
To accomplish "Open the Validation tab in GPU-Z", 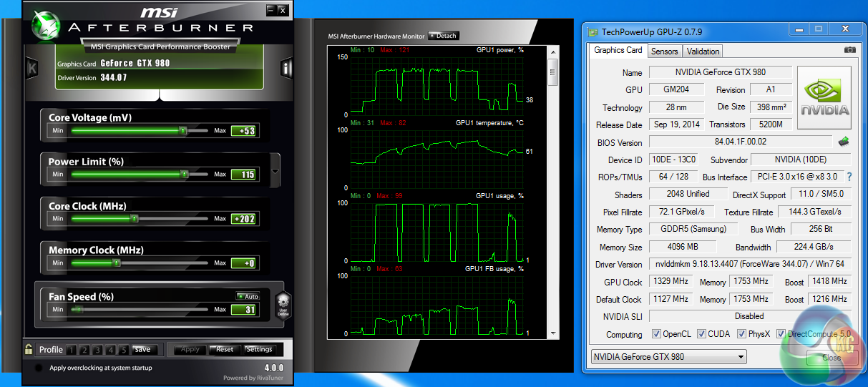I will point(703,52).
